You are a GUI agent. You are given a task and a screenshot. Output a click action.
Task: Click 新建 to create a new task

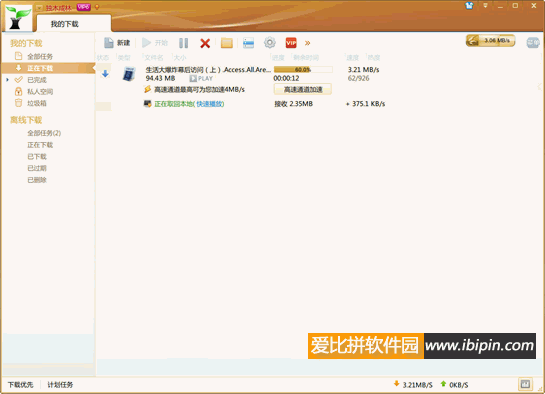[x=117, y=43]
